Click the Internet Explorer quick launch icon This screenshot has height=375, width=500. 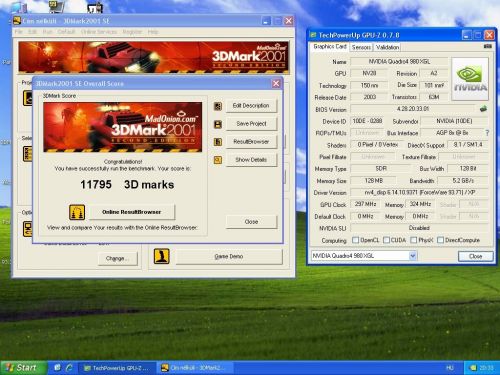pyautogui.click(x=69, y=368)
